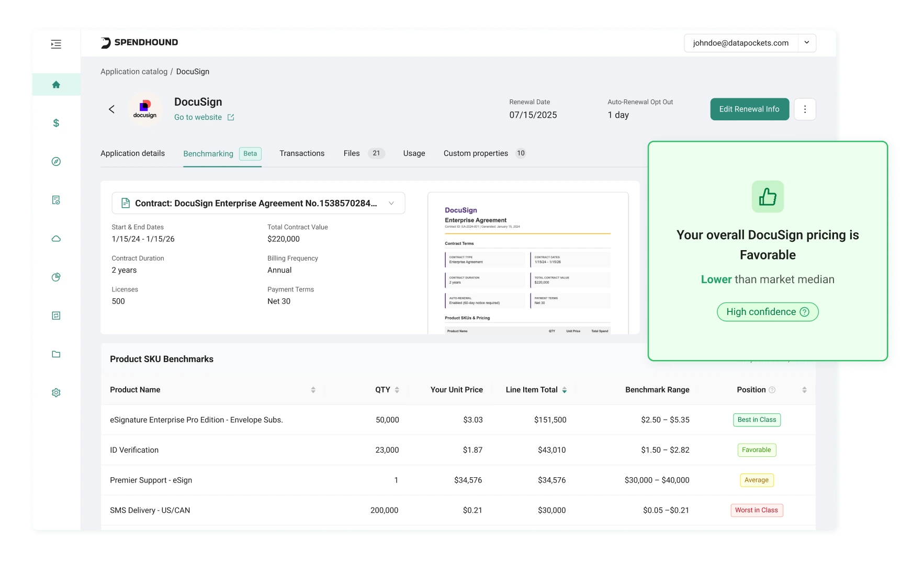The image size is (924, 562).
Task: Open the settings gear icon in sidebar
Action: [x=56, y=392]
